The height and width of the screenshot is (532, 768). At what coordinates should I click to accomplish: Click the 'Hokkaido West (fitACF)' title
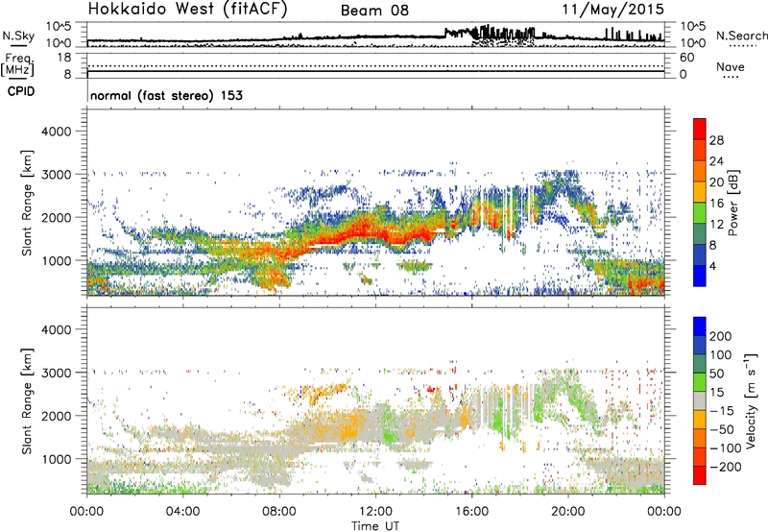tap(187, 10)
